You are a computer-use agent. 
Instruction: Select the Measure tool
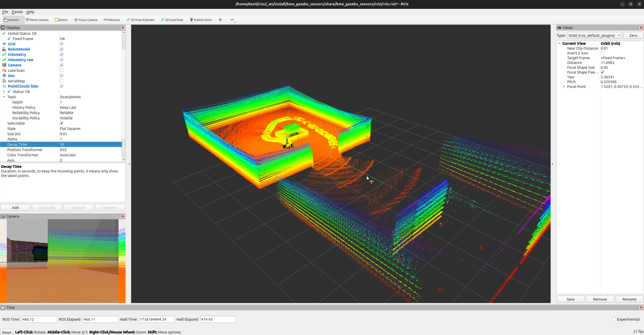click(x=112, y=20)
